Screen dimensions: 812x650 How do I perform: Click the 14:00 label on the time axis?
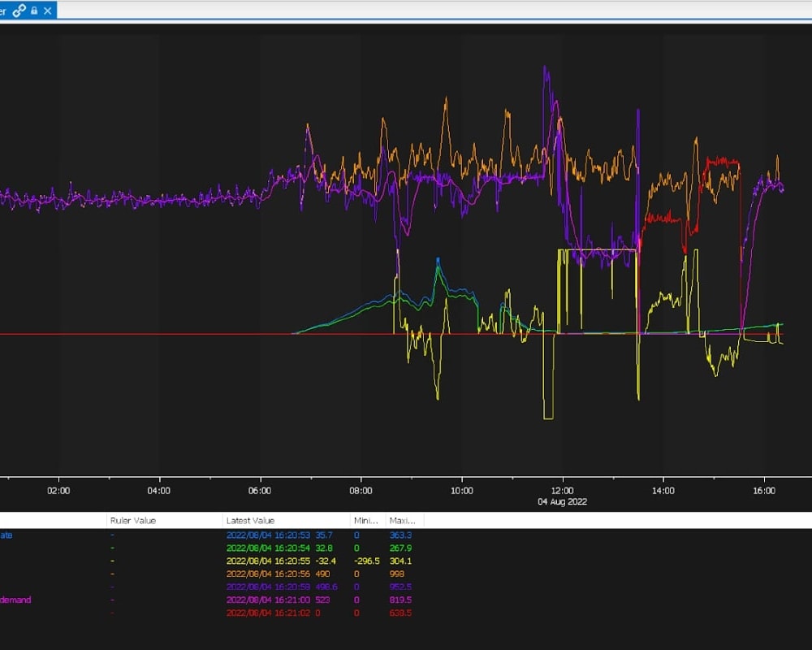click(x=663, y=491)
